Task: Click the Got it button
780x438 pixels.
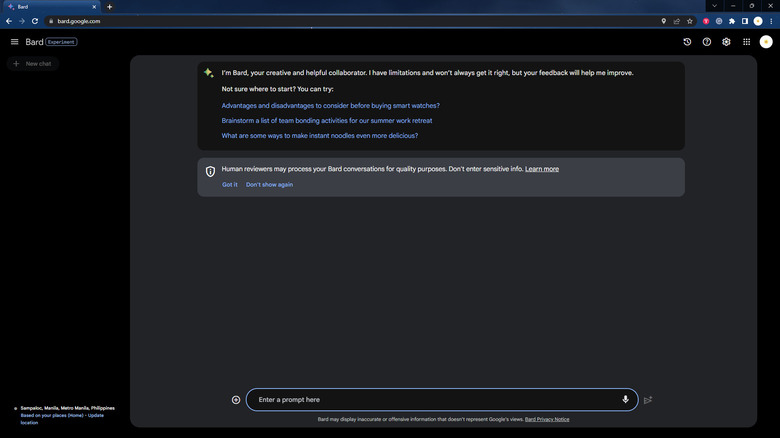Action: coord(230,184)
